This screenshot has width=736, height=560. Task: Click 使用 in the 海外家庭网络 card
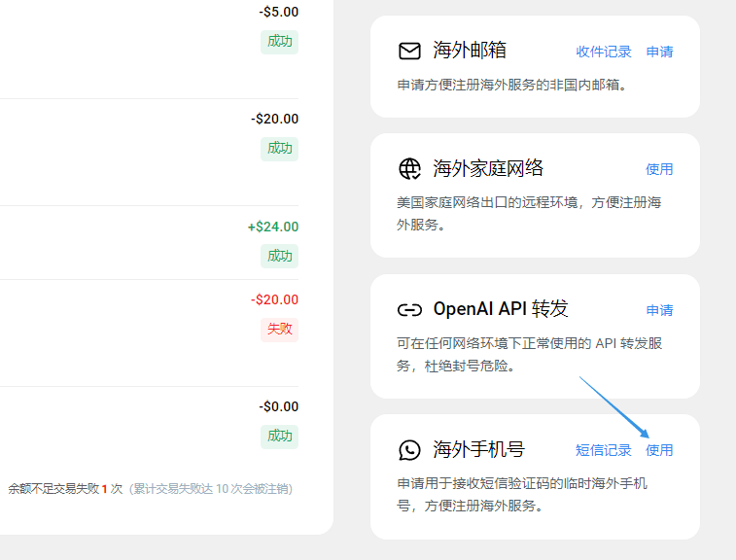point(659,169)
